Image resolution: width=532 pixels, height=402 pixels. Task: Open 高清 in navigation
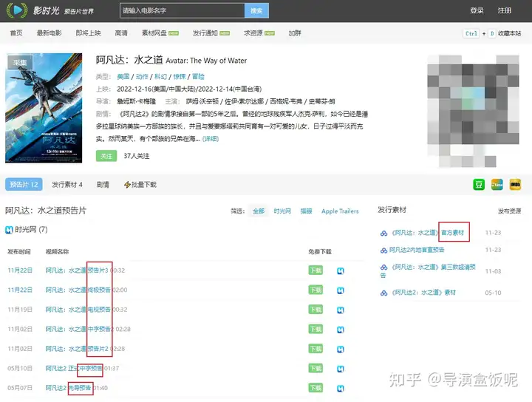(121, 33)
